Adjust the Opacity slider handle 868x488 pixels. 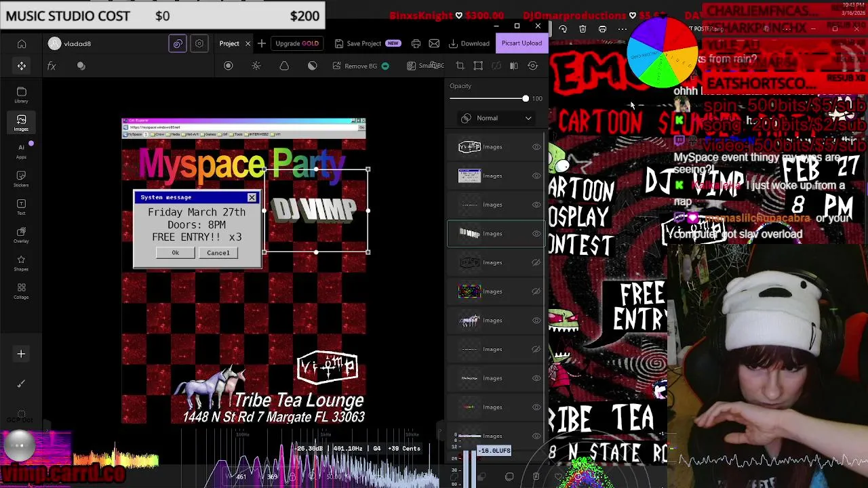pyautogui.click(x=526, y=99)
